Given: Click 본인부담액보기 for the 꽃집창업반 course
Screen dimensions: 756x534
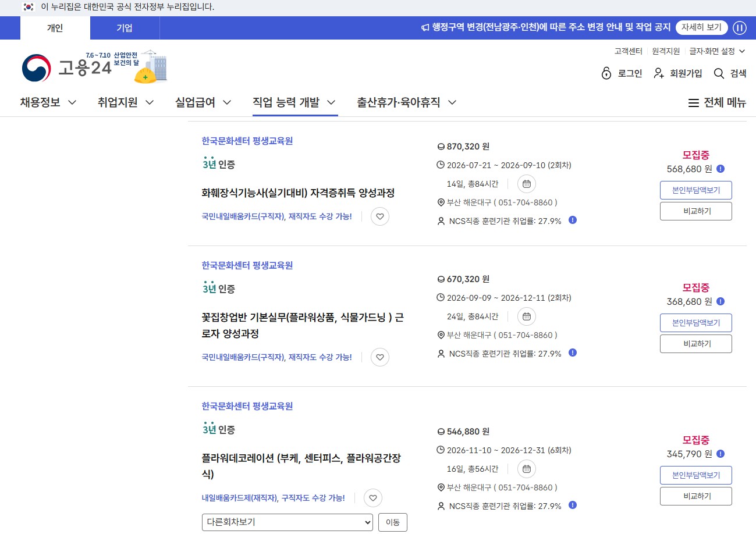Looking at the screenshot, I should pyautogui.click(x=696, y=323).
